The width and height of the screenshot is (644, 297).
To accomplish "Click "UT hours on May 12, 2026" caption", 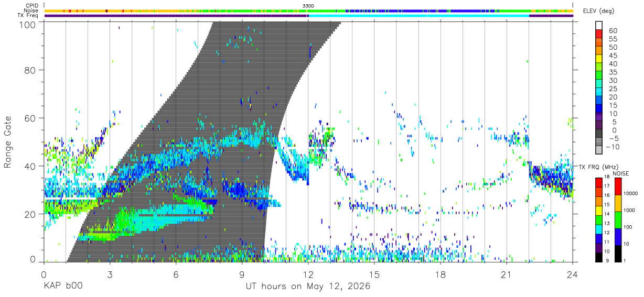I will (308, 287).
